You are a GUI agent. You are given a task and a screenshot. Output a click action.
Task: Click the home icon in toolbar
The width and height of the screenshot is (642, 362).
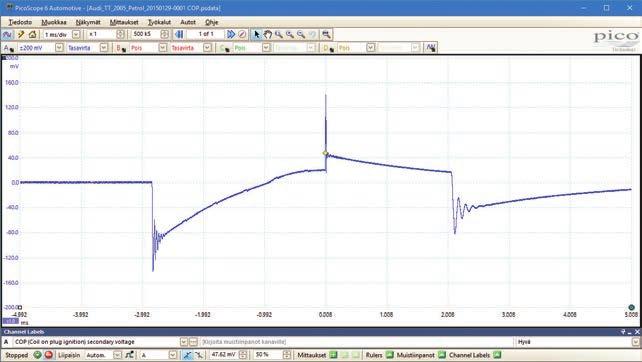click(x=32, y=34)
